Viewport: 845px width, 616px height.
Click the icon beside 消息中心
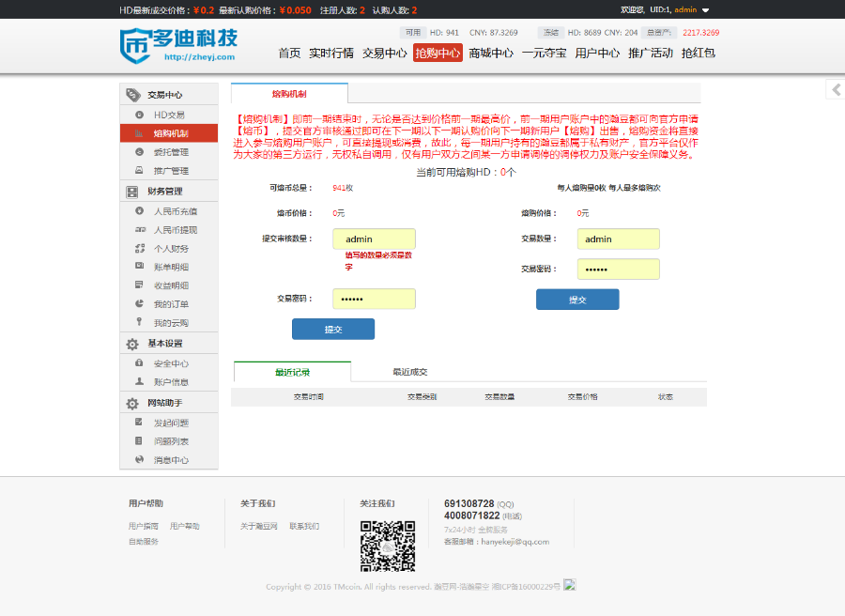pyautogui.click(x=140, y=459)
